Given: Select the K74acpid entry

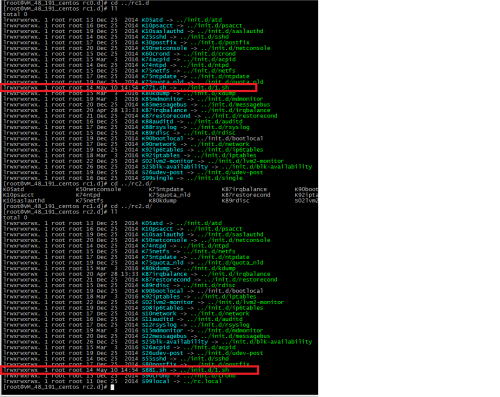Looking at the screenshot, I should tap(155, 59).
